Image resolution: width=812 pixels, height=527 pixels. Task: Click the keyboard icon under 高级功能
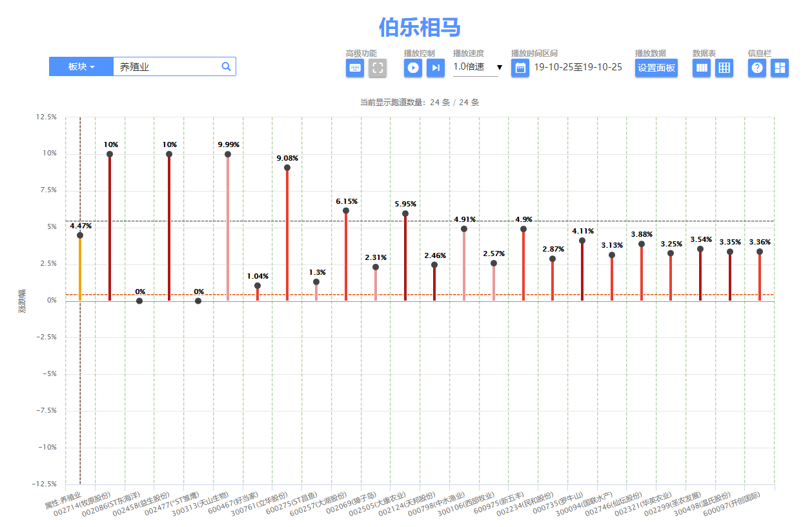click(355, 68)
